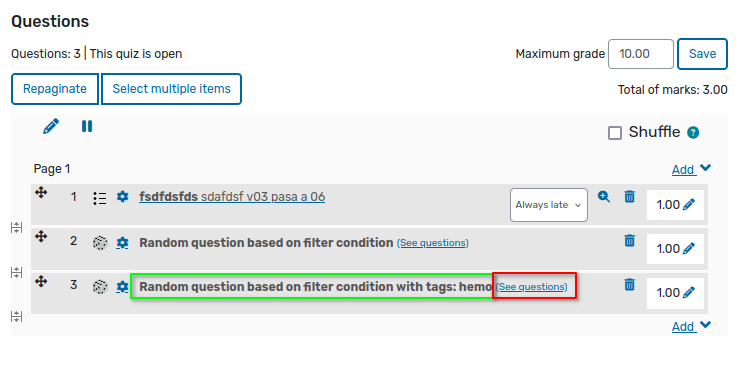This screenshot has width=738, height=367.
Task: Delete question 1 with the trash icon
Action: coord(629,197)
